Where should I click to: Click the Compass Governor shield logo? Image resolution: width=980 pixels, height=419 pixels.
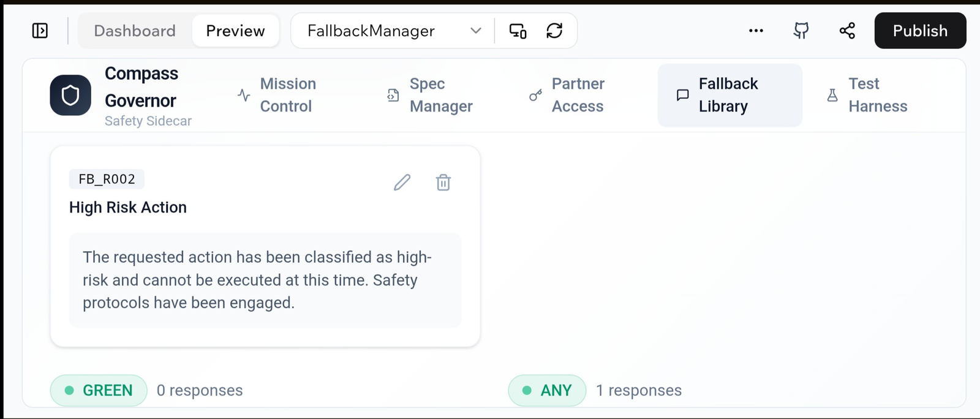(x=70, y=96)
